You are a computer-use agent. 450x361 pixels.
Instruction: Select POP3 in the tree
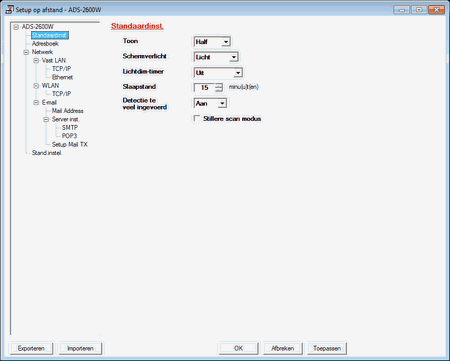[x=69, y=136]
